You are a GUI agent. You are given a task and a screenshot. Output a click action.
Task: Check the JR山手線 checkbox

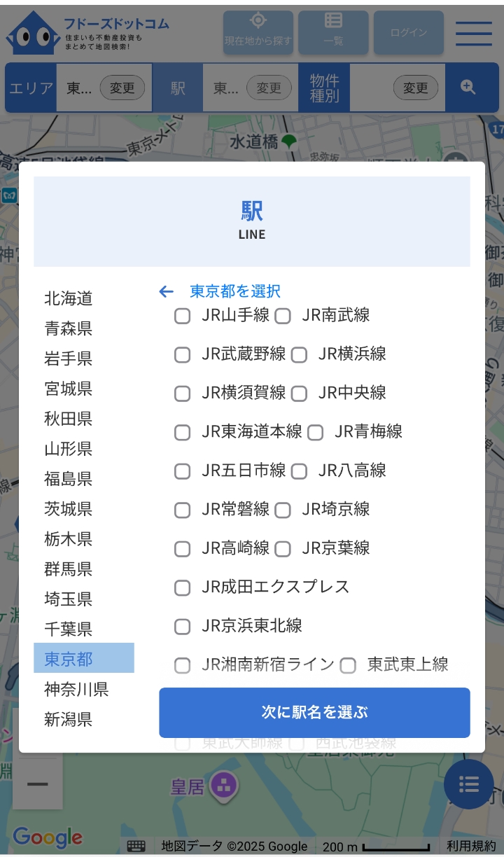[x=183, y=316]
